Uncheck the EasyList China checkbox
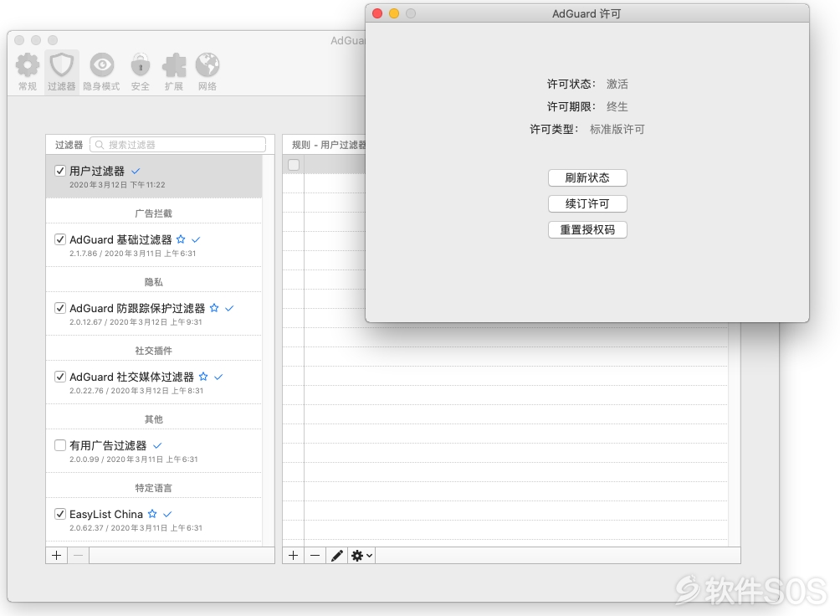Image resolution: width=840 pixels, height=616 pixels. click(x=60, y=514)
